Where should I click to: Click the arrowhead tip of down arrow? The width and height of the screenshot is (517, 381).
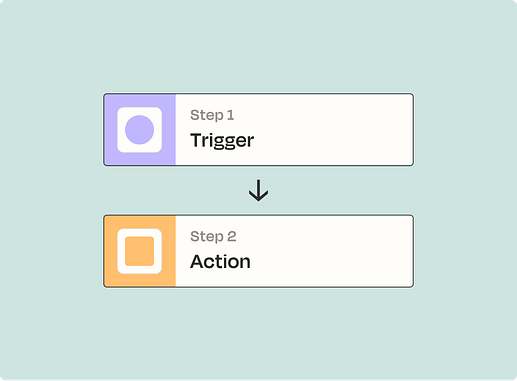point(258,200)
